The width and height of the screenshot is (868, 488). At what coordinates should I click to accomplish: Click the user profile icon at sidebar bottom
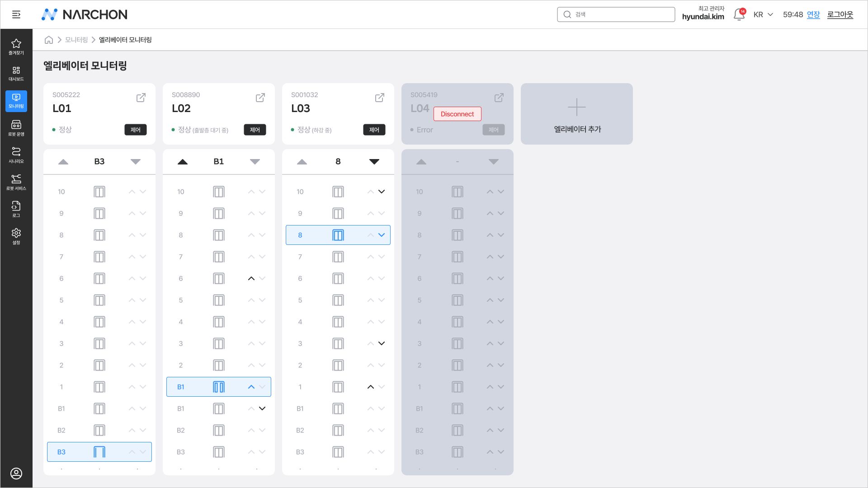(x=16, y=473)
